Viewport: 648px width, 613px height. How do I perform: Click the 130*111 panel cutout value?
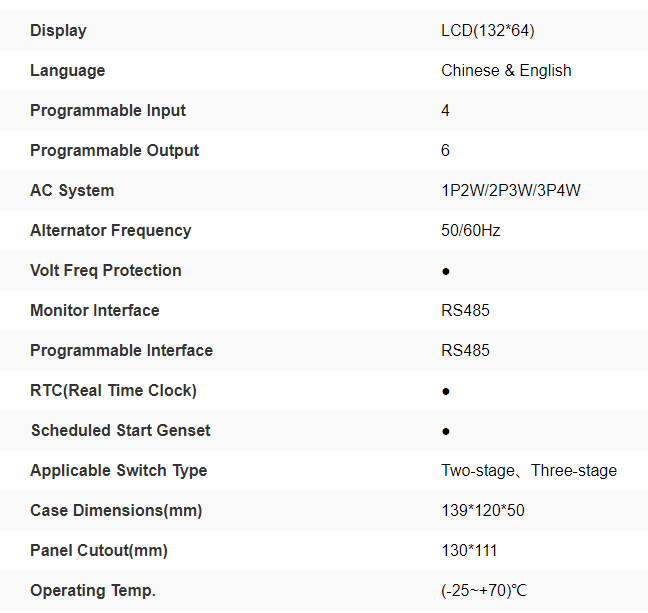(469, 551)
